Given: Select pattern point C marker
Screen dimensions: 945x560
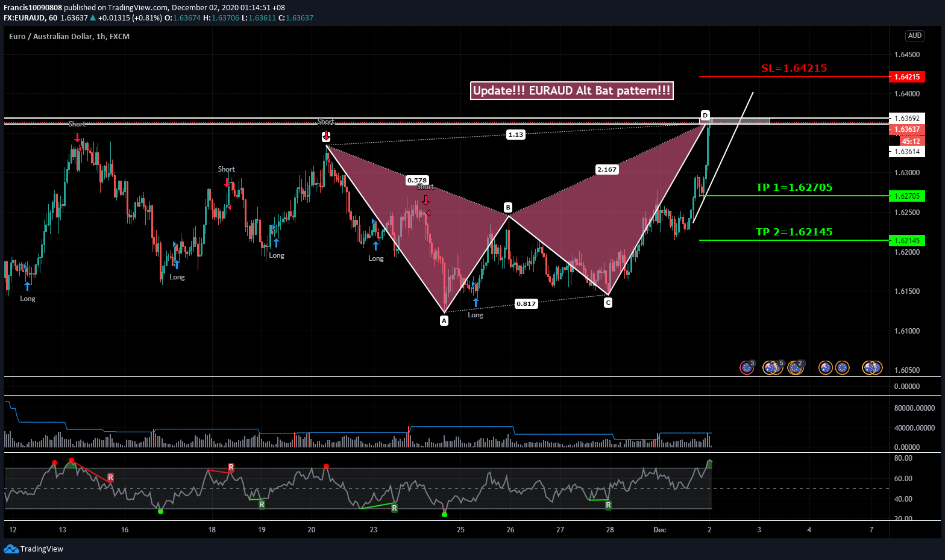Looking at the screenshot, I should pos(608,302).
